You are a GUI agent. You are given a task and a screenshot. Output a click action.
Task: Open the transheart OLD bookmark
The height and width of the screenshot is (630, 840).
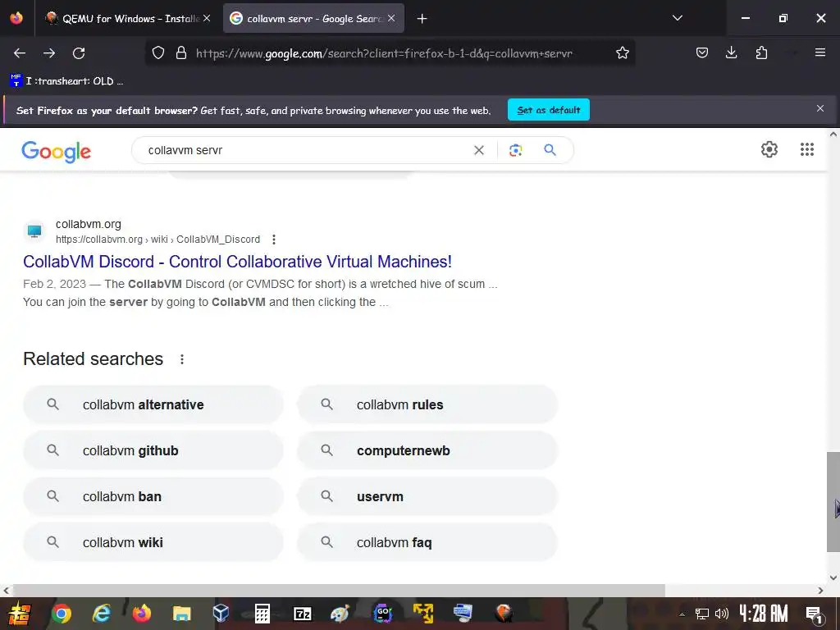point(67,81)
